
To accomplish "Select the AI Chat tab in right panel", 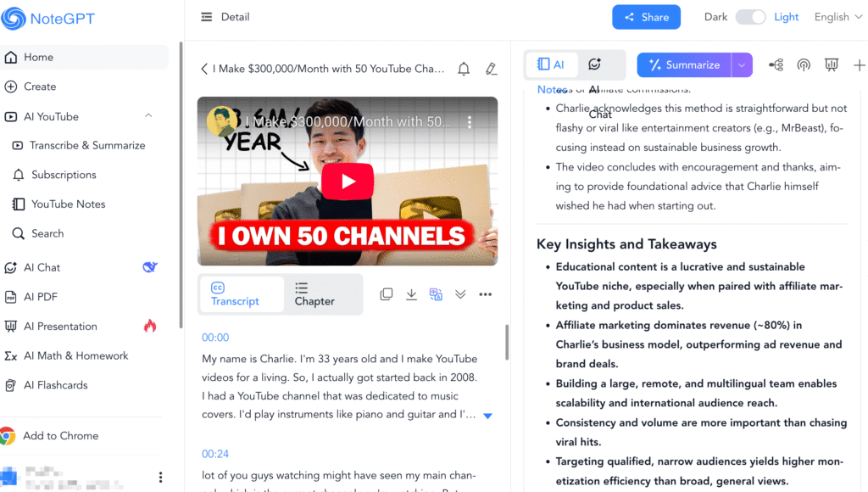I will [595, 64].
